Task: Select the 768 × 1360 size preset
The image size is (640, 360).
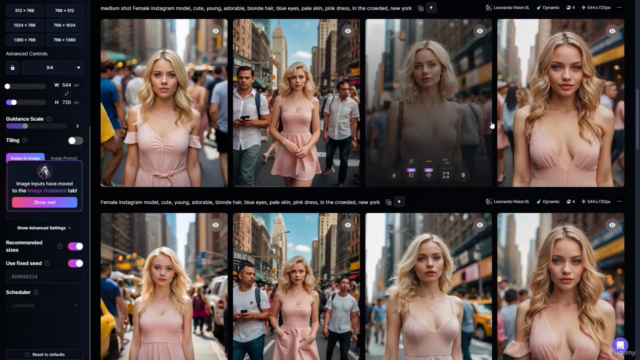Action: click(x=64, y=40)
